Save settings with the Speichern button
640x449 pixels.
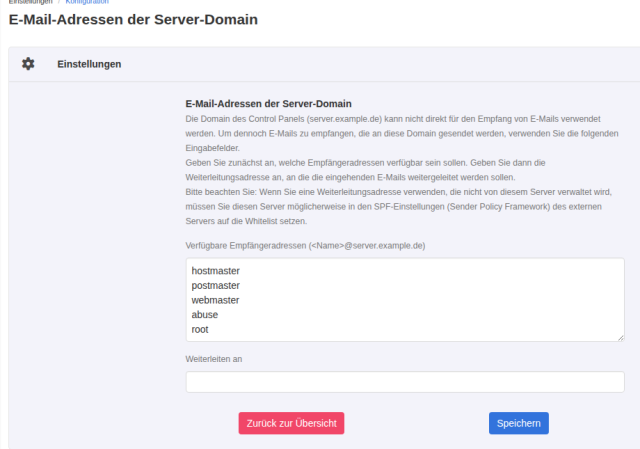pos(519,423)
